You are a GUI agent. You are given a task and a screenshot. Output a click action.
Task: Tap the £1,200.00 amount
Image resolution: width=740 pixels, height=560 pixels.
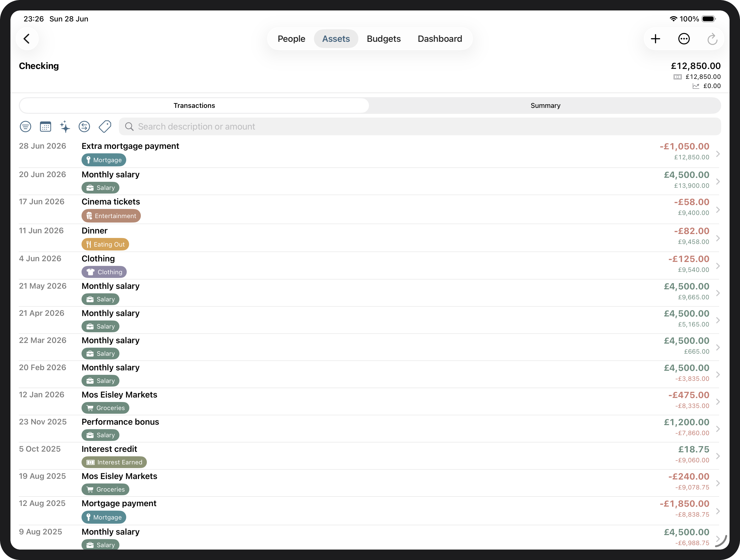coord(686,422)
